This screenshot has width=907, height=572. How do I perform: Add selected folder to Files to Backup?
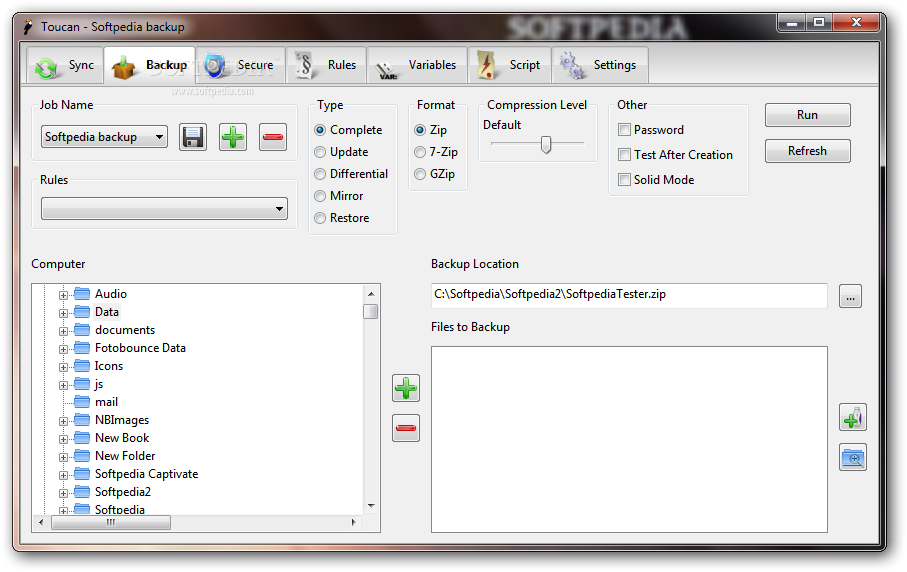(405, 388)
